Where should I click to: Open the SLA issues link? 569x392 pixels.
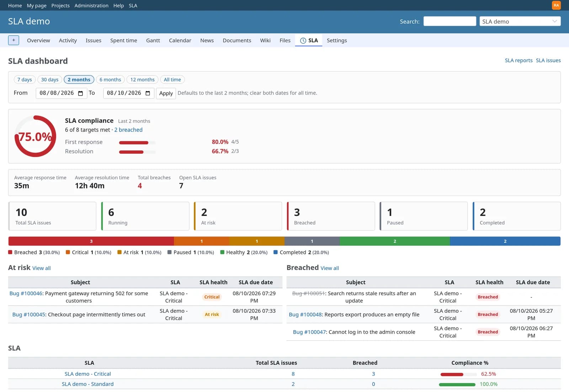tap(548, 60)
